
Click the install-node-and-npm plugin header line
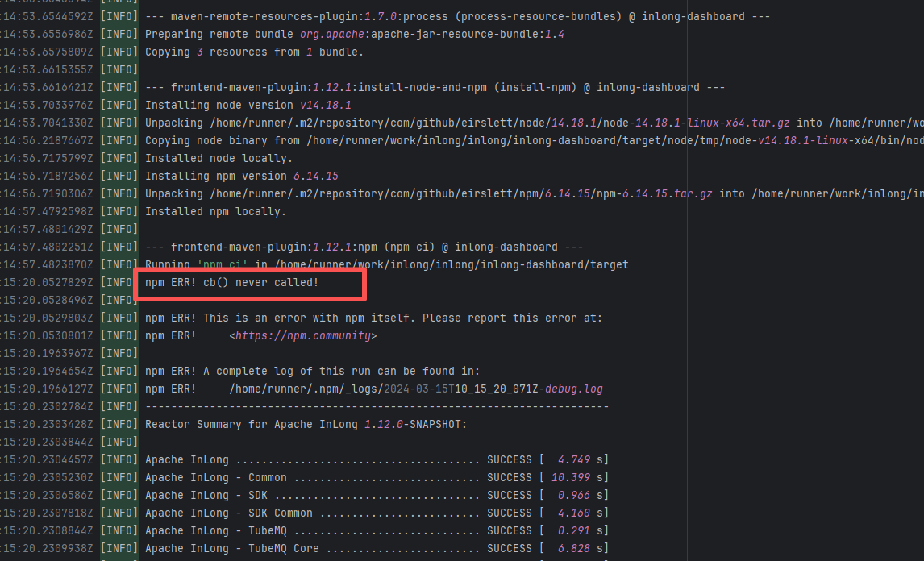point(435,87)
